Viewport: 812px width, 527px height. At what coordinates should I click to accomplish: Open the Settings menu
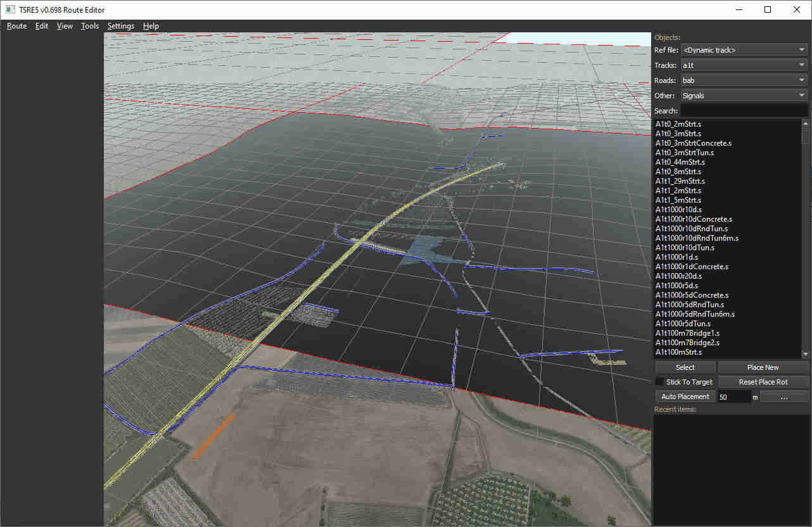[x=120, y=26]
